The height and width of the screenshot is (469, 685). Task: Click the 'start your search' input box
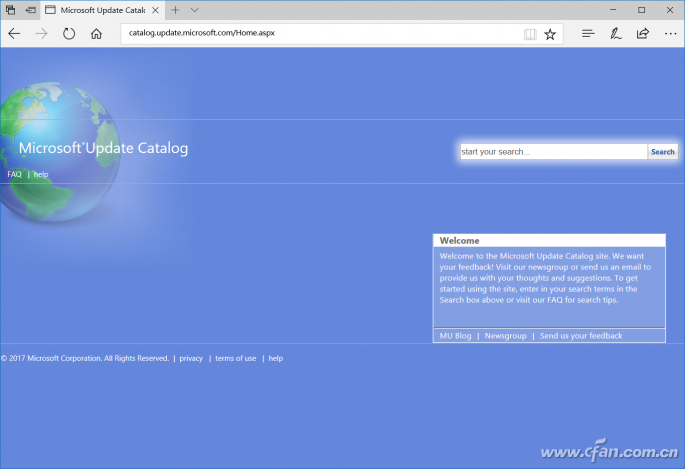click(x=552, y=152)
